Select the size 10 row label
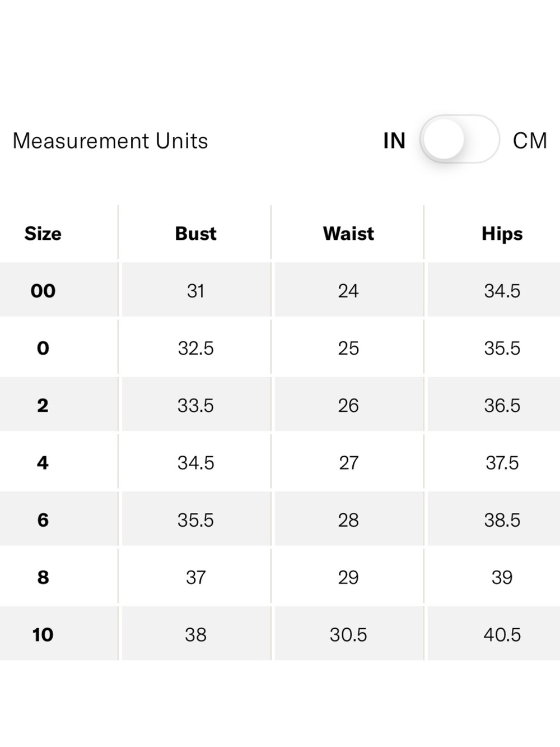 43,634
